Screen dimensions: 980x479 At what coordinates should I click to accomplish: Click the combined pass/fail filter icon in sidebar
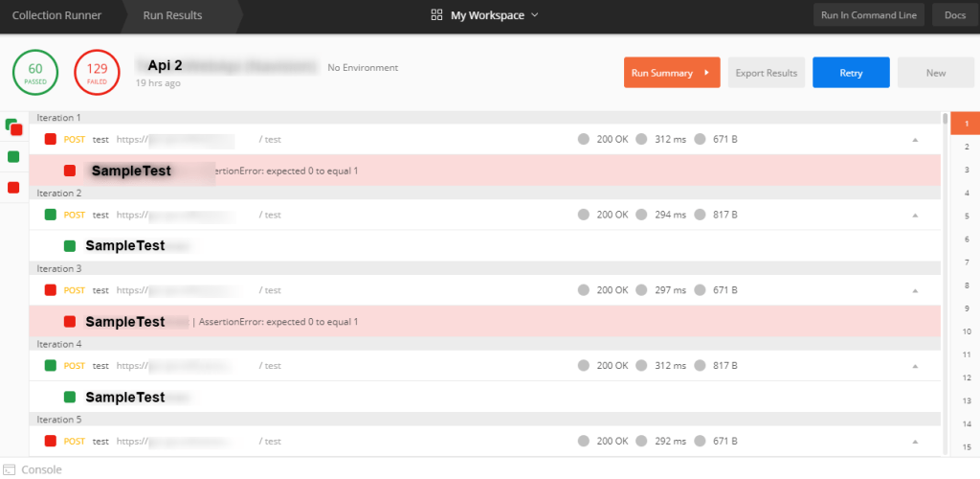pyautogui.click(x=13, y=127)
